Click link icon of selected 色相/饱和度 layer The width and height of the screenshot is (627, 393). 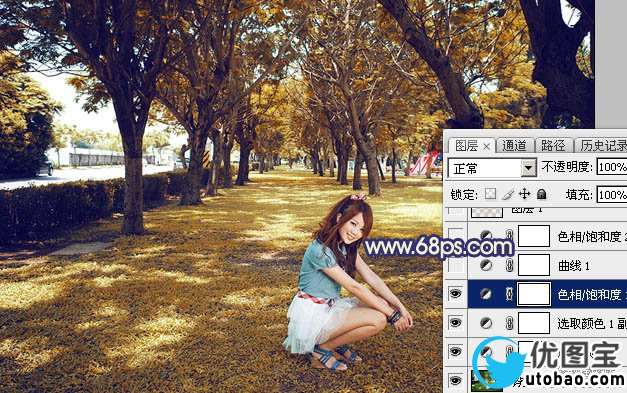(509, 294)
